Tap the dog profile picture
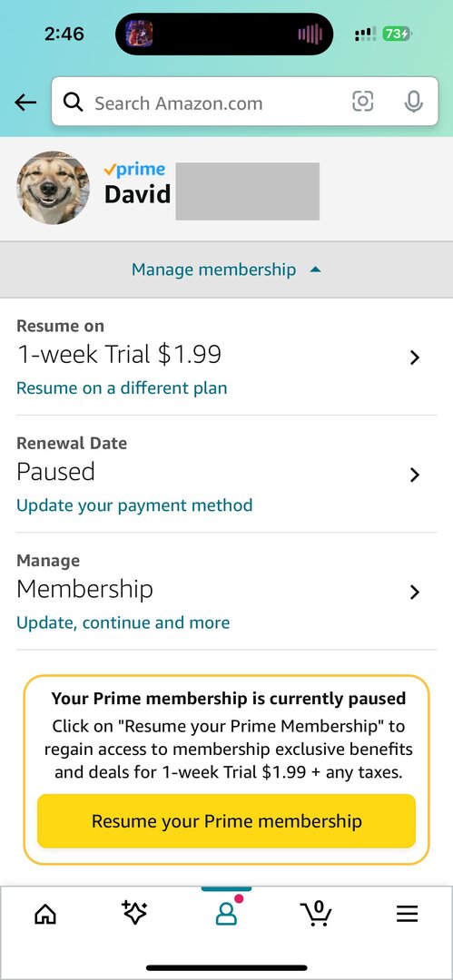Screen dimensions: 453x980 tap(53, 188)
